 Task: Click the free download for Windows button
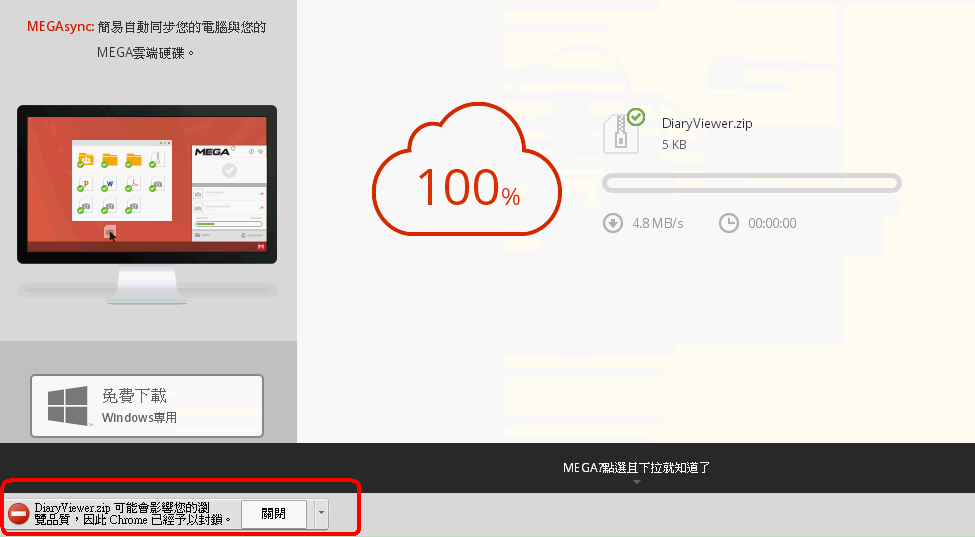point(147,406)
